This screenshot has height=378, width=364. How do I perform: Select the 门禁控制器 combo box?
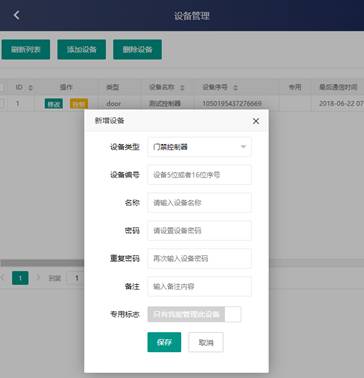(x=199, y=147)
